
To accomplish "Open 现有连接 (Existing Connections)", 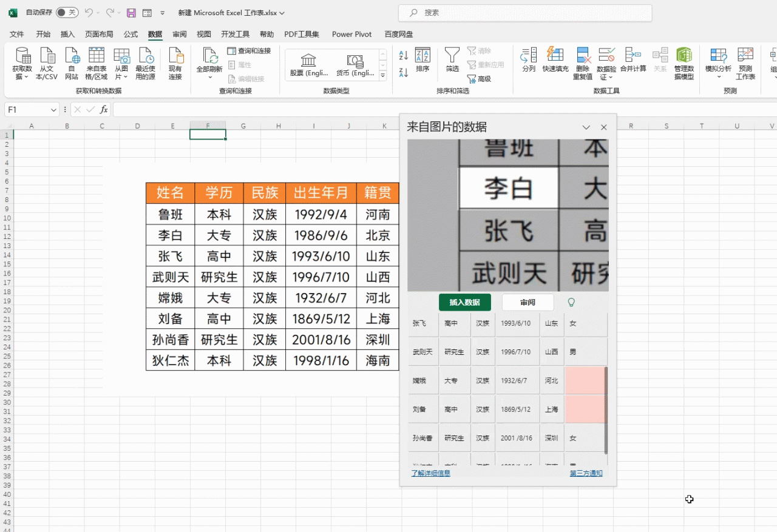I will tap(175, 64).
